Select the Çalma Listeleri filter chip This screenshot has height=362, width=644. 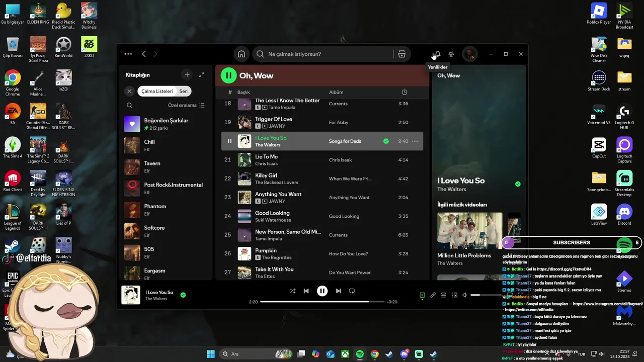[x=157, y=92]
